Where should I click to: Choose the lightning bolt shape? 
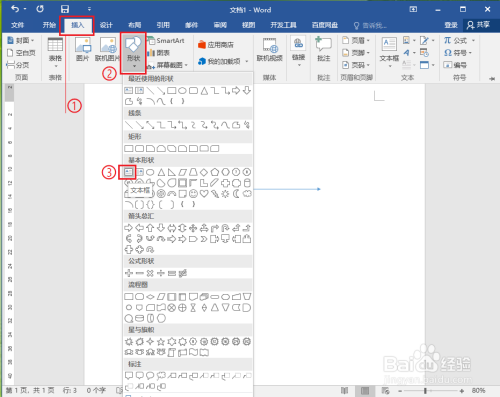215,194
